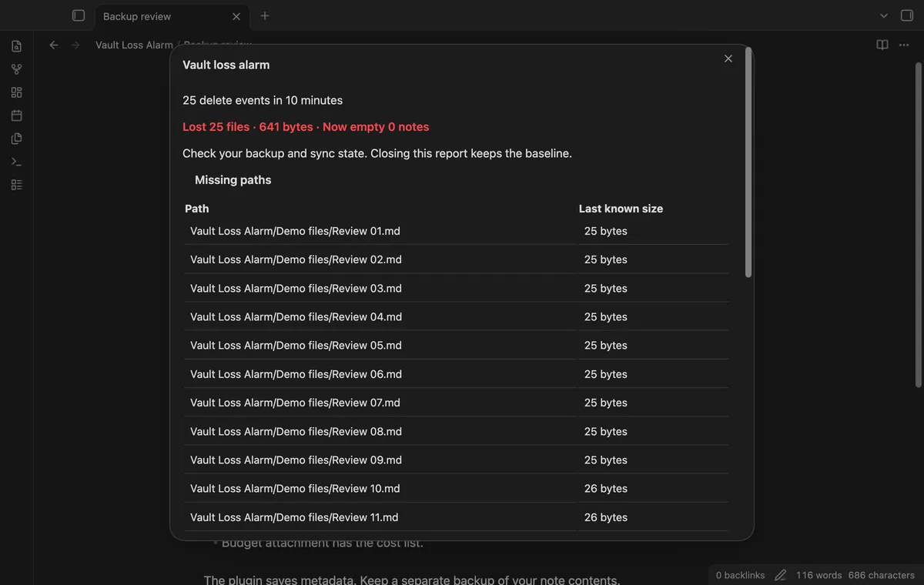Toggle the left sidebar panel icon
This screenshot has height=585, width=924.
tap(79, 15)
